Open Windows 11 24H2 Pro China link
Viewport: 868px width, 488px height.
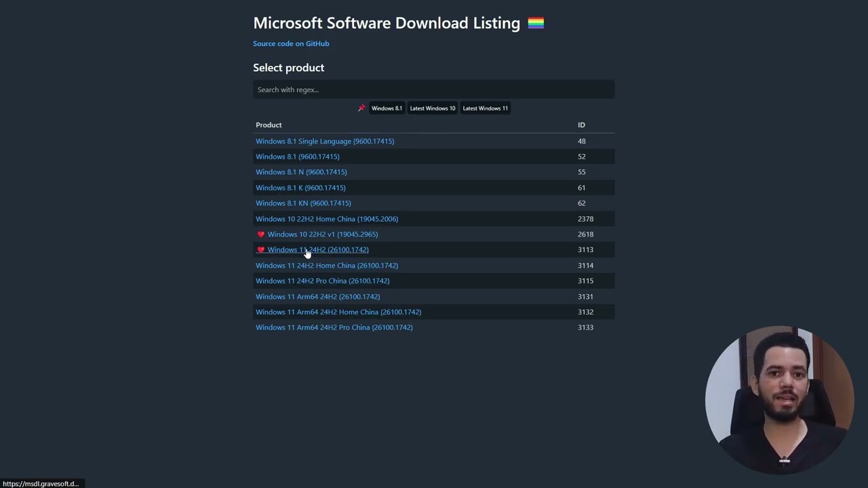[323, 281]
